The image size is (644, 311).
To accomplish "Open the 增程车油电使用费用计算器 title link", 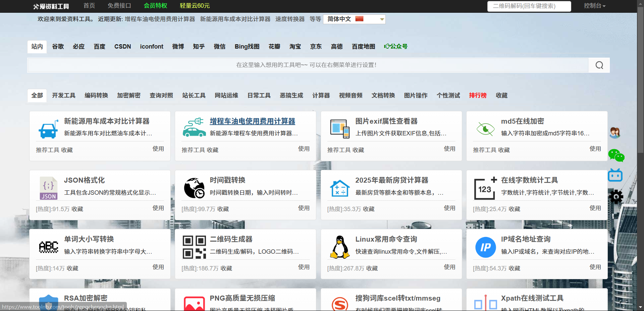I will pyautogui.click(x=252, y=121).
